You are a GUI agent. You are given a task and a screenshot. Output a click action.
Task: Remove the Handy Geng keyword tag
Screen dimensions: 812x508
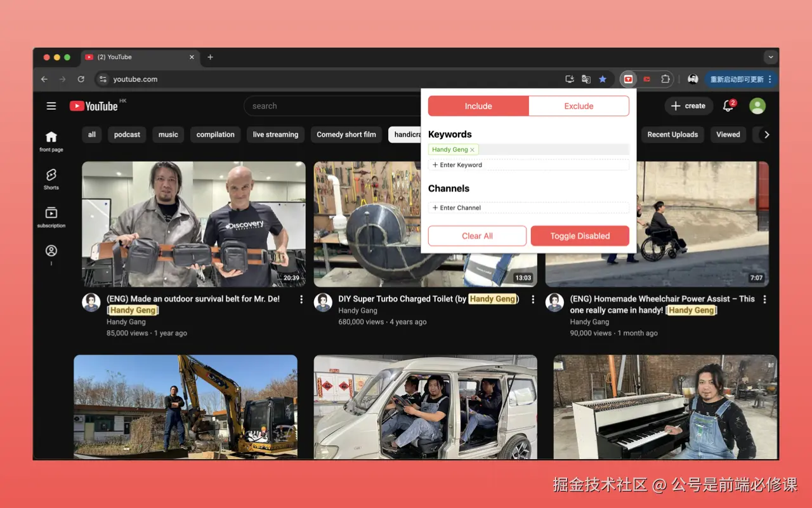click(472, 150)
